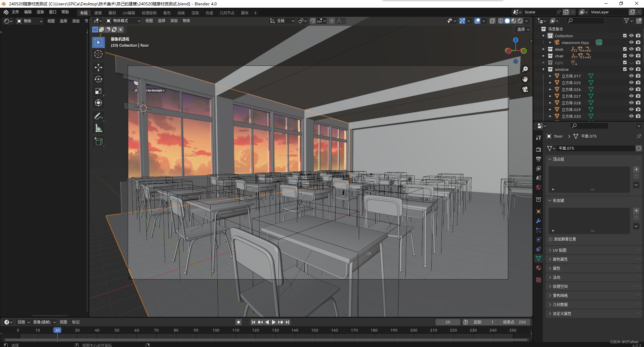This screenshot has width=644, height=347.
Task: Open the shading options dropdown arrow
Action: [526, 21]
